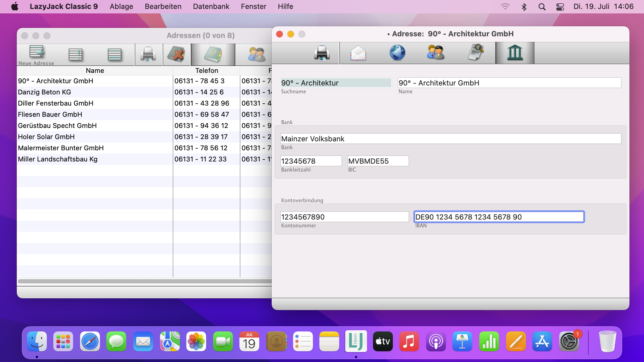Open Safari from the dock

tap(90, 341)
